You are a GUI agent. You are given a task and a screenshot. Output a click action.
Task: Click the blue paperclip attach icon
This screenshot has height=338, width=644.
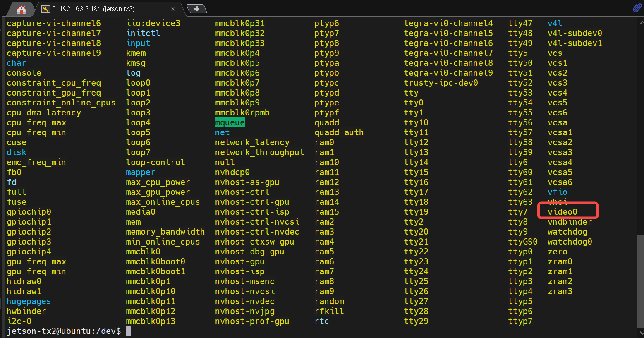tap(637, 8)
